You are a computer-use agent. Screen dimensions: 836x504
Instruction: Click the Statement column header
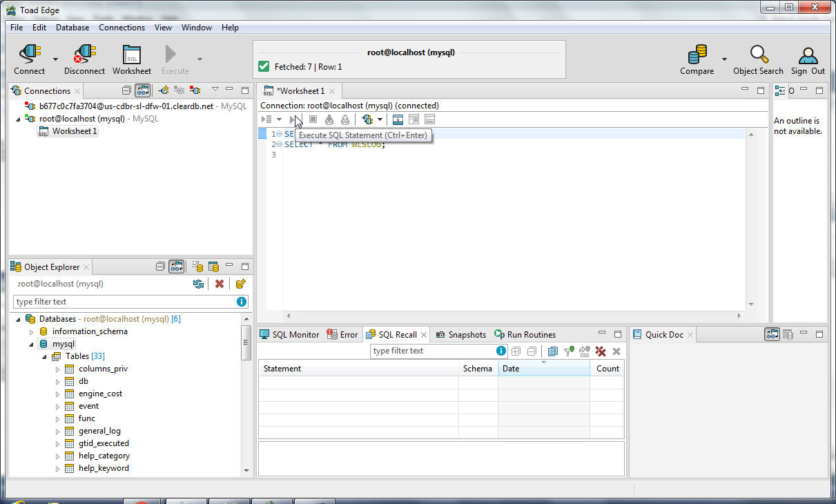tap(359, 369)
